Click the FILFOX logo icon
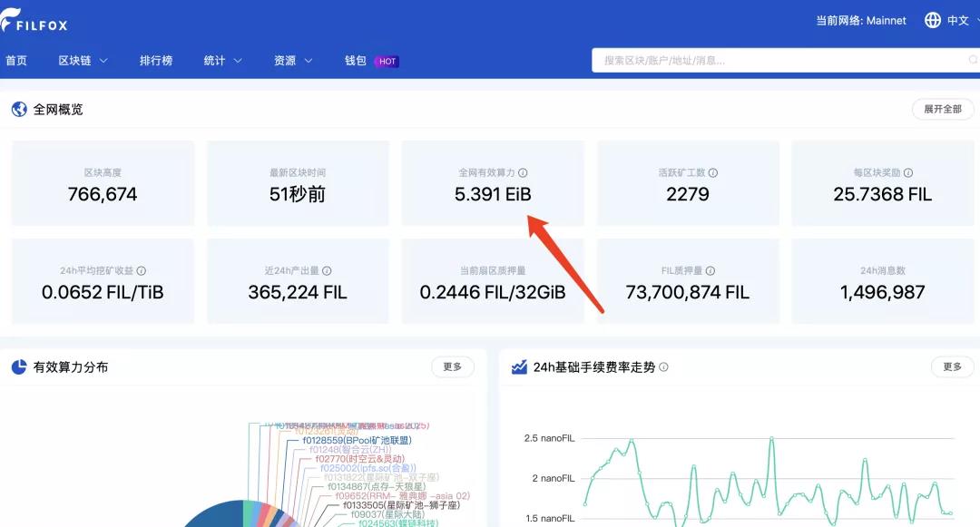This screenshot has height=527, width=980. coord(11,21)
